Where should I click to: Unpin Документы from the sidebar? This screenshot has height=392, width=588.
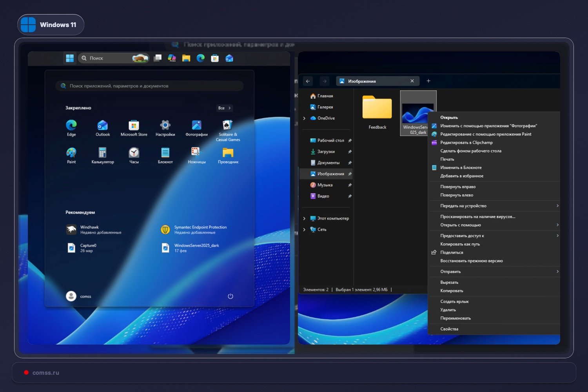tap(350, 162)
